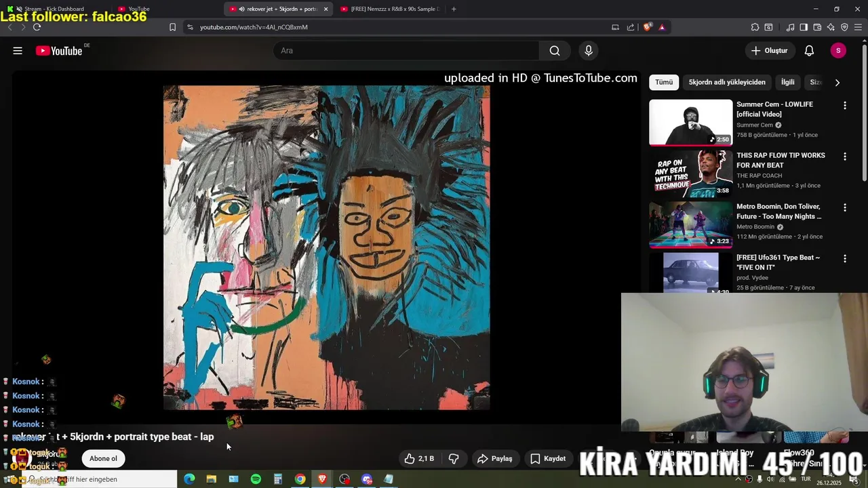
Task: Select the İlgili filter chip
Action: [x=788, y=82]
